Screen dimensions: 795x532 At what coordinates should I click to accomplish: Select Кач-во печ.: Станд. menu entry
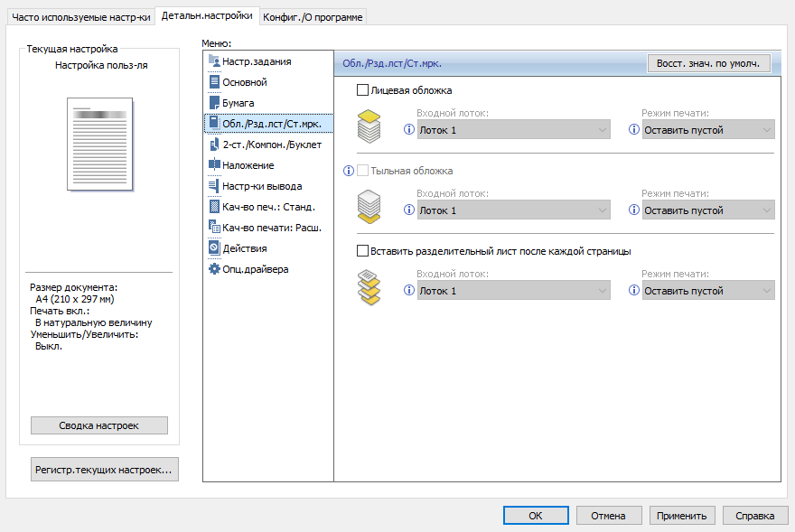[x=268, y=207]
